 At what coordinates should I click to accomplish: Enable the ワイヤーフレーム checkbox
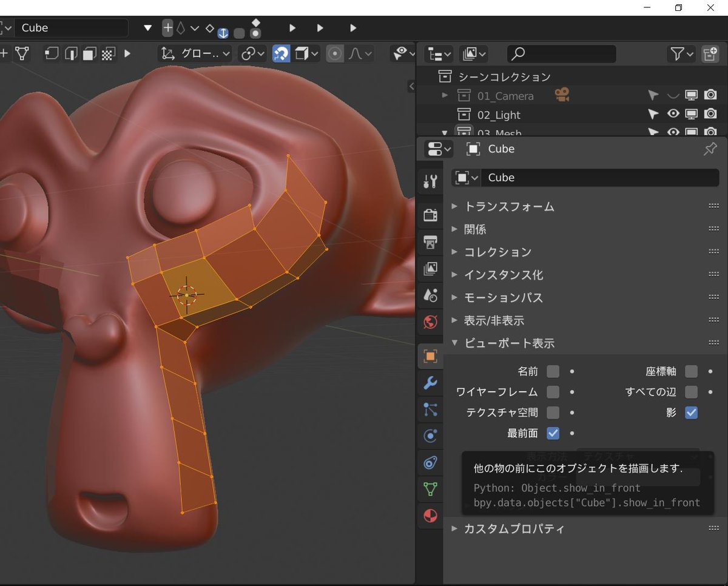point(553,392)
